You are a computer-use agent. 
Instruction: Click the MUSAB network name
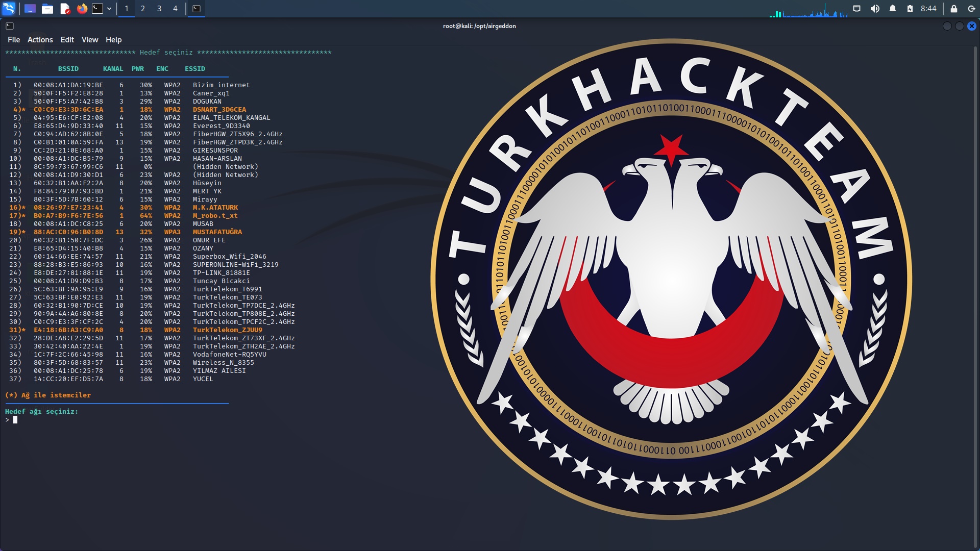coord(203,224)
